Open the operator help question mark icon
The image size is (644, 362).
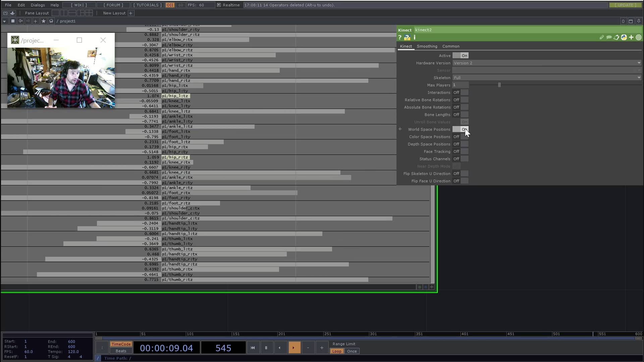400,37
